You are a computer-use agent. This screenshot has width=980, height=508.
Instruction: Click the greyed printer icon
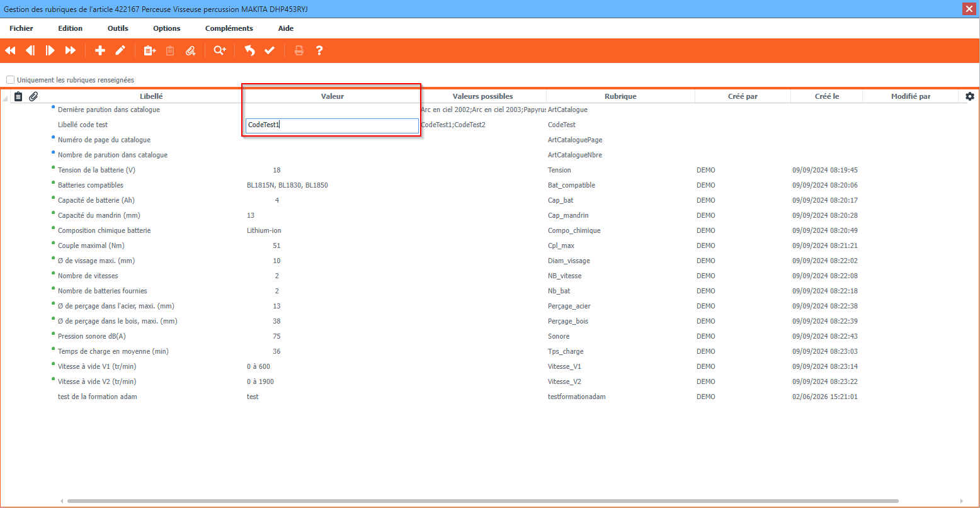pos(299,50)
